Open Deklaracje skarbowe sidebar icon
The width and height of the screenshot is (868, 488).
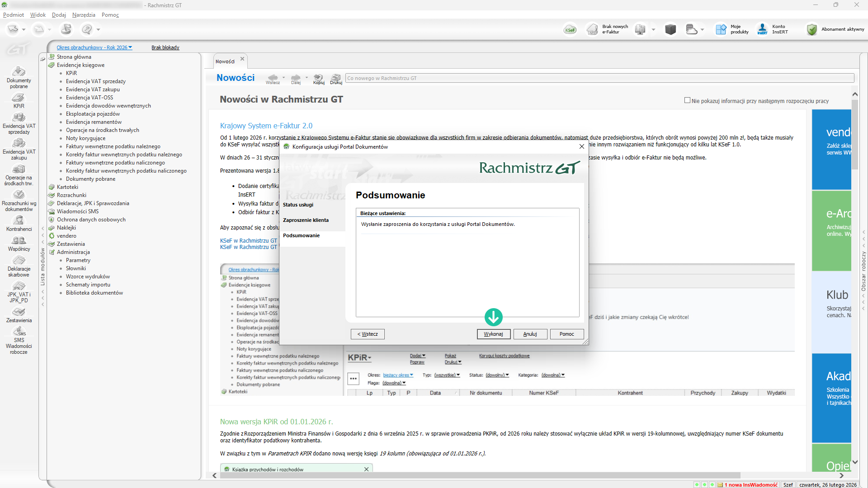coord(19,260)
